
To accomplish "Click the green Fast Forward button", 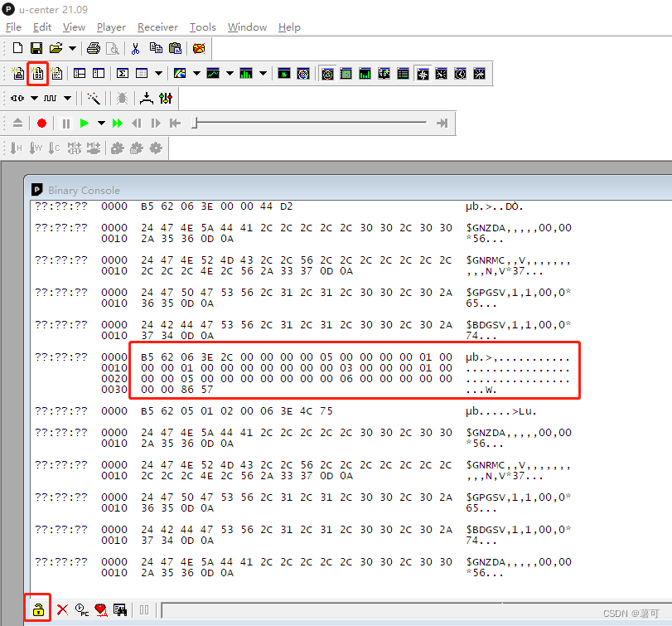I will click(x=118, y=124).
